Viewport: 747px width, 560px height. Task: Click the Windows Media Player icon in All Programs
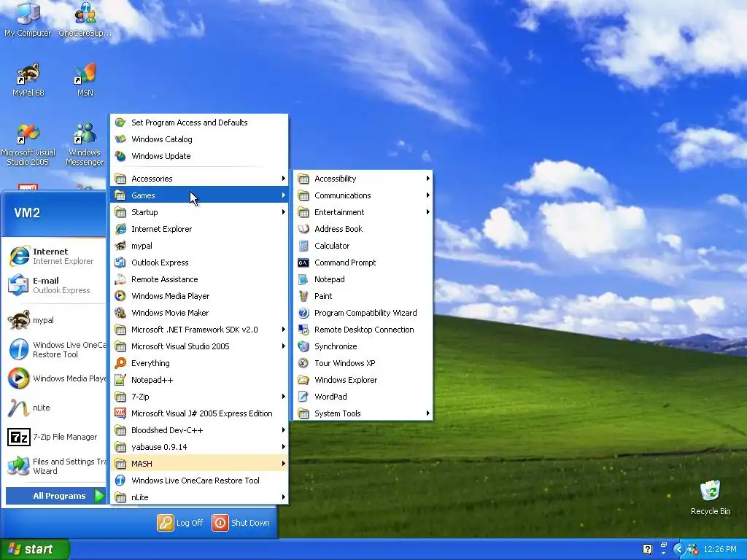tap(120, 296)
